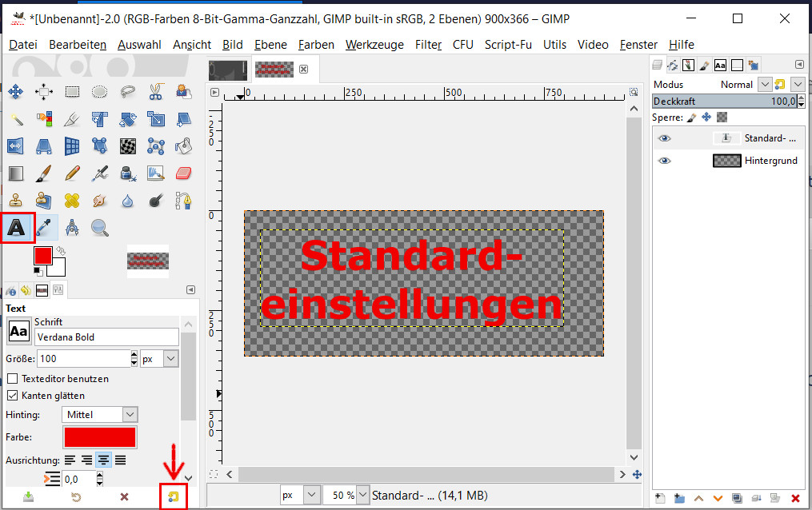This screenshot has height=510, width=812.
Task: Toggle the lock alpha channel icon
Action: click(722, 118)
